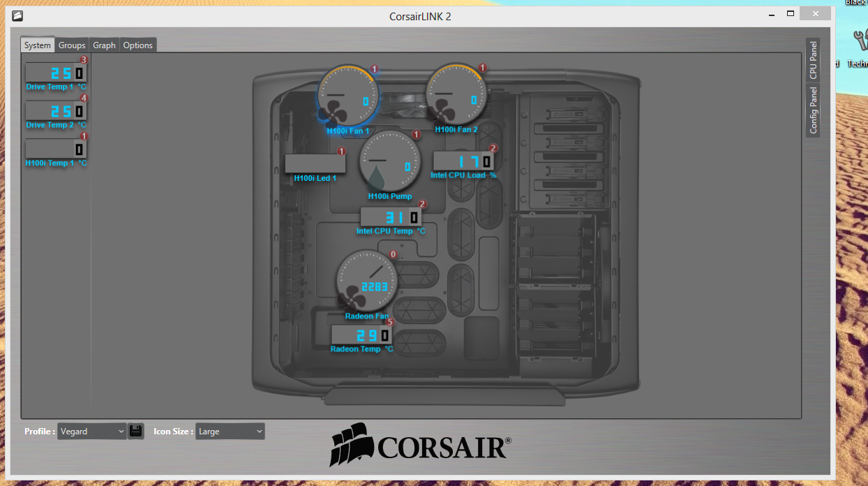The width and height of the screenshot is (868, 486).
Task: Save the profile with the floppy disk icon
Action: pos(136,431)
